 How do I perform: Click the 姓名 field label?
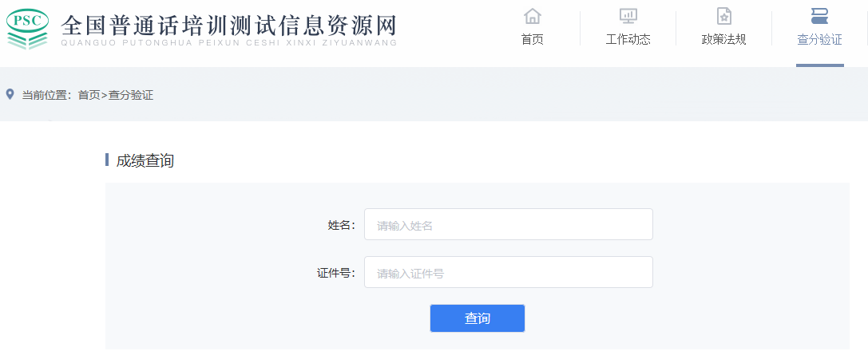pos(340,225)
